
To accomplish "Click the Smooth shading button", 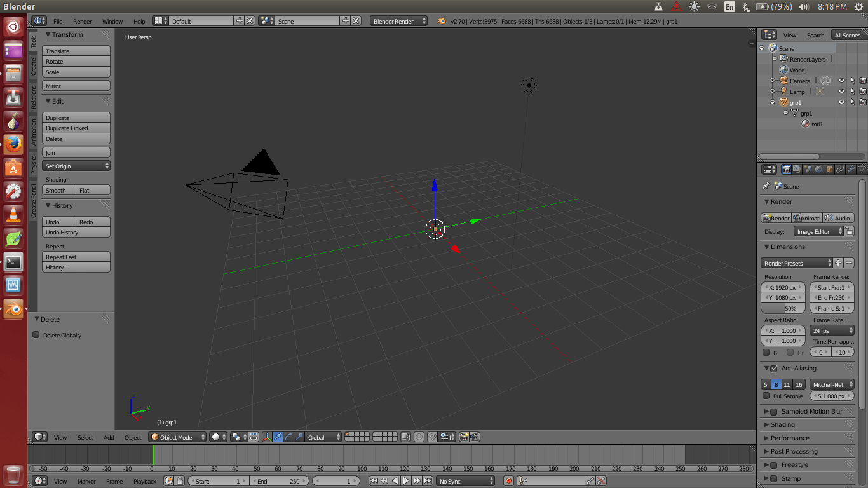I will click(x=57, y=190).
